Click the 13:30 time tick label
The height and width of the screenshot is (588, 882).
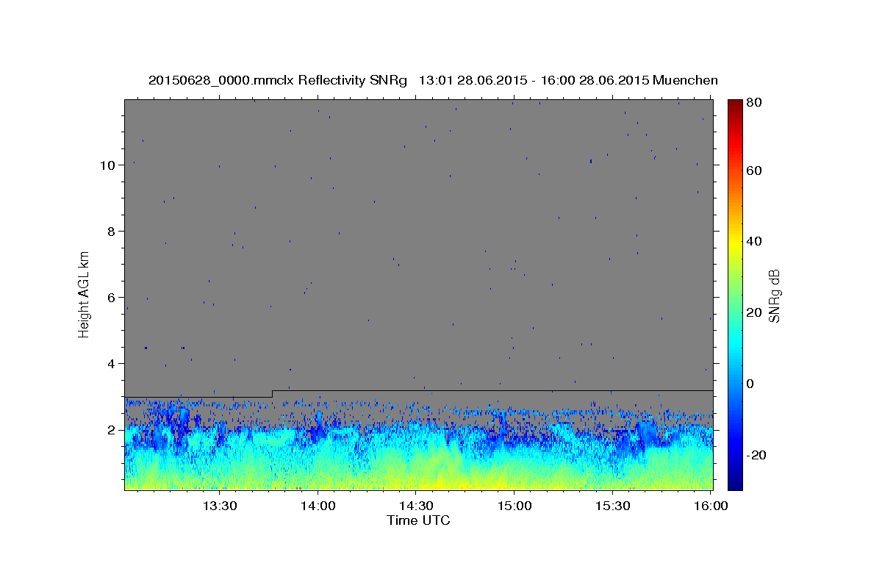click(219, 506)
